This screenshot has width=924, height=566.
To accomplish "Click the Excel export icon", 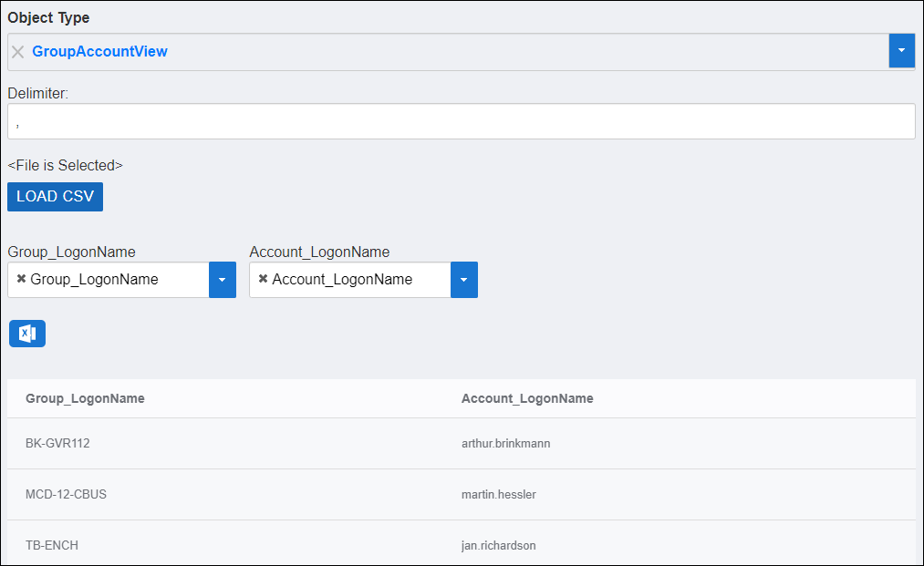I will coord(27,334).
